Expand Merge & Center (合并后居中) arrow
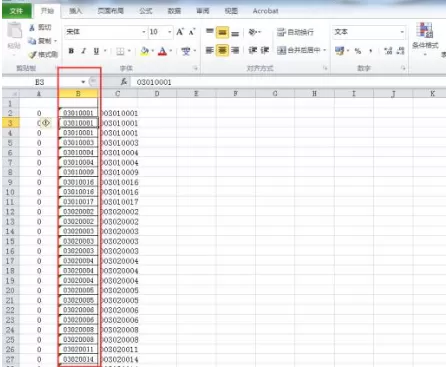Viewport: 446px width, 367px height. (324, 50)
